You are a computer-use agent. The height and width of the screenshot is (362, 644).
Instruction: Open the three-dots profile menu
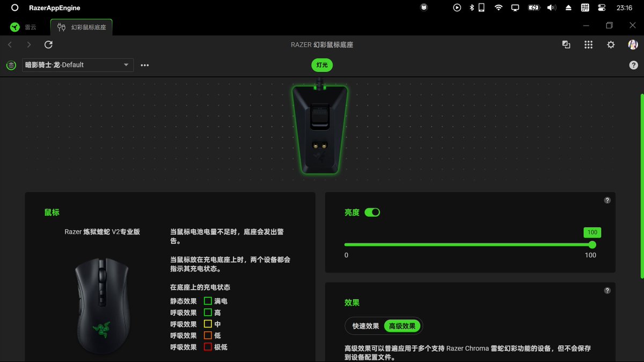click(144, 65)
